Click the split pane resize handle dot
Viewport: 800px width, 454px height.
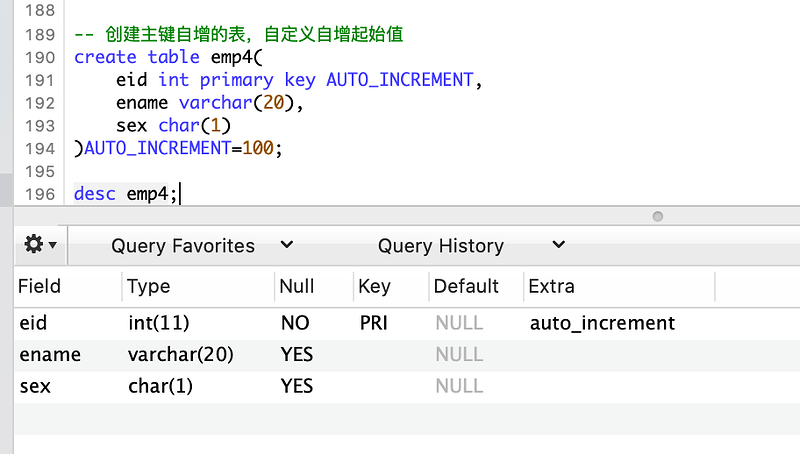click(658, 216)
